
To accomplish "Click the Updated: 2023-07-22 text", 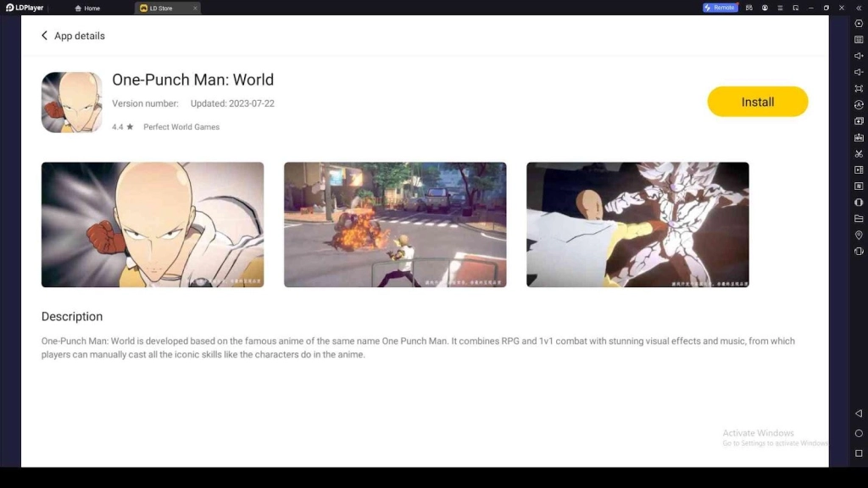I will click(232, 103).
